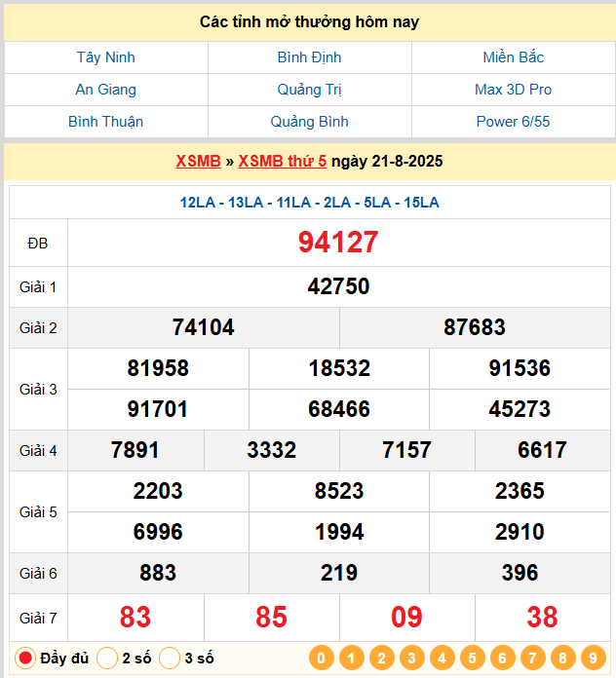Click the Giải 6 number 396

click(520, 573)
